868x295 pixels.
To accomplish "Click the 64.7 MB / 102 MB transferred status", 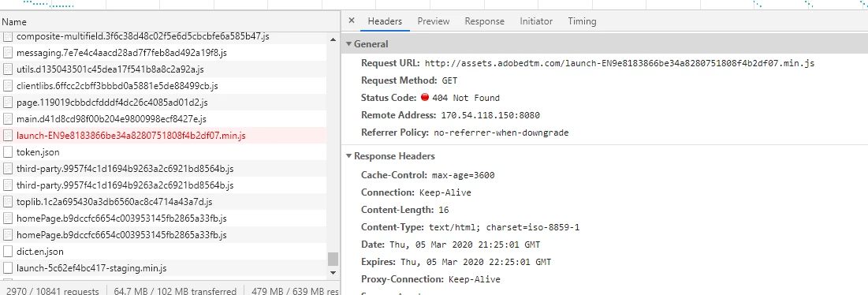I will click(x=175, y=290).
